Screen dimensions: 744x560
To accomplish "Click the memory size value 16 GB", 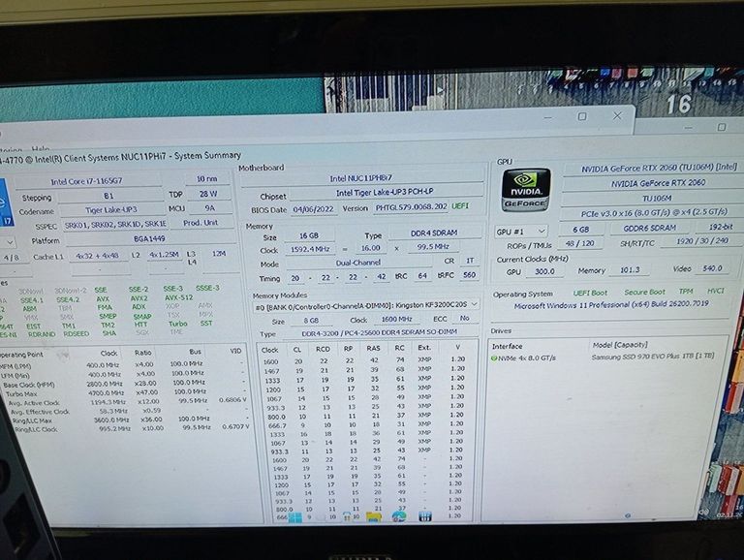I will pyautogui.click(x=309, y=235).
